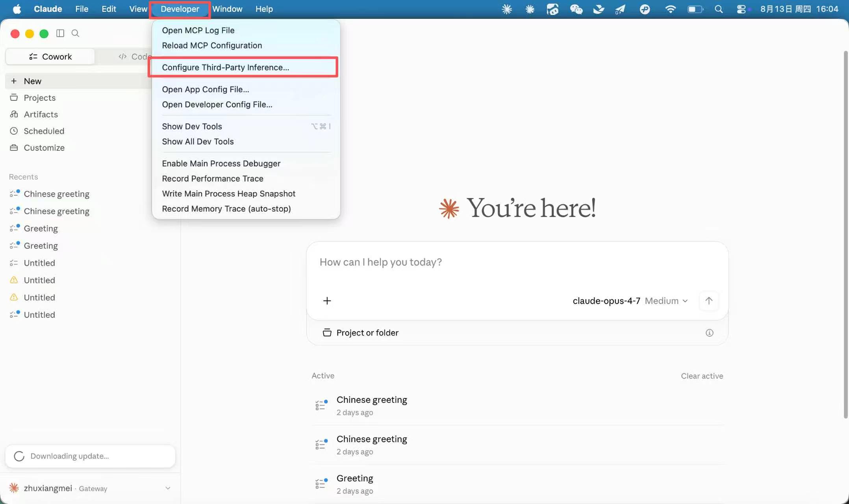Click the date and time in the menu bar
The image size is (849, 504).
click(799, 9)
